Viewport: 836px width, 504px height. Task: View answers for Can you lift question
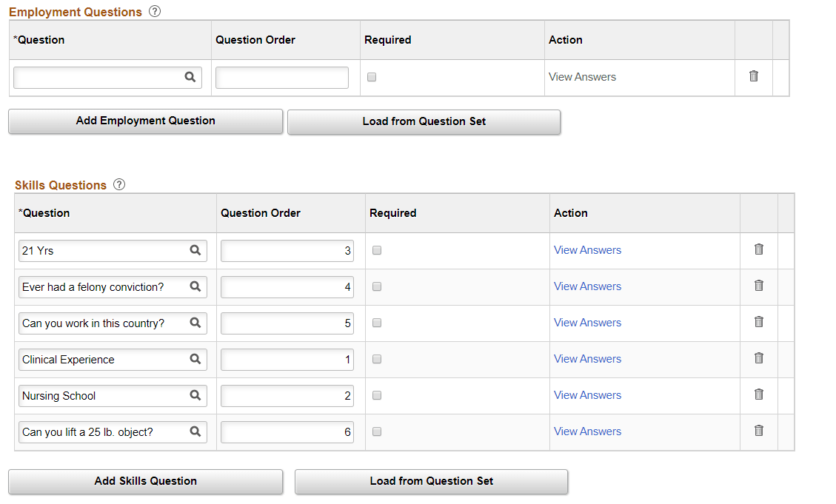click(x=587, y=431)
